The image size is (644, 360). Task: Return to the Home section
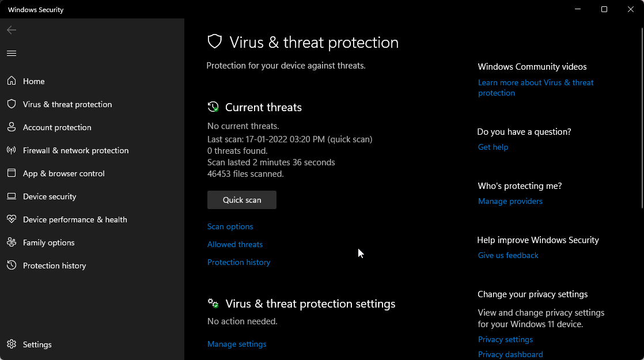(x=33, y=81)
